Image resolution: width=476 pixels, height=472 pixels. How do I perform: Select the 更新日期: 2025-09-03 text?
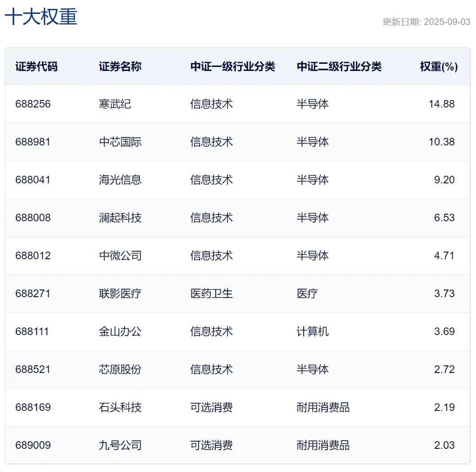coord(426,22)
